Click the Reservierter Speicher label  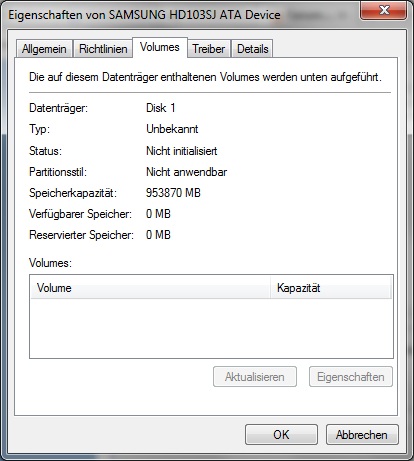(x=81, y=235)
